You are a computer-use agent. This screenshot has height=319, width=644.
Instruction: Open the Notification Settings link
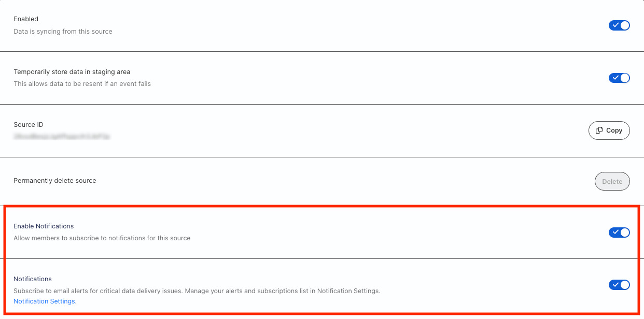click(44, 301)
